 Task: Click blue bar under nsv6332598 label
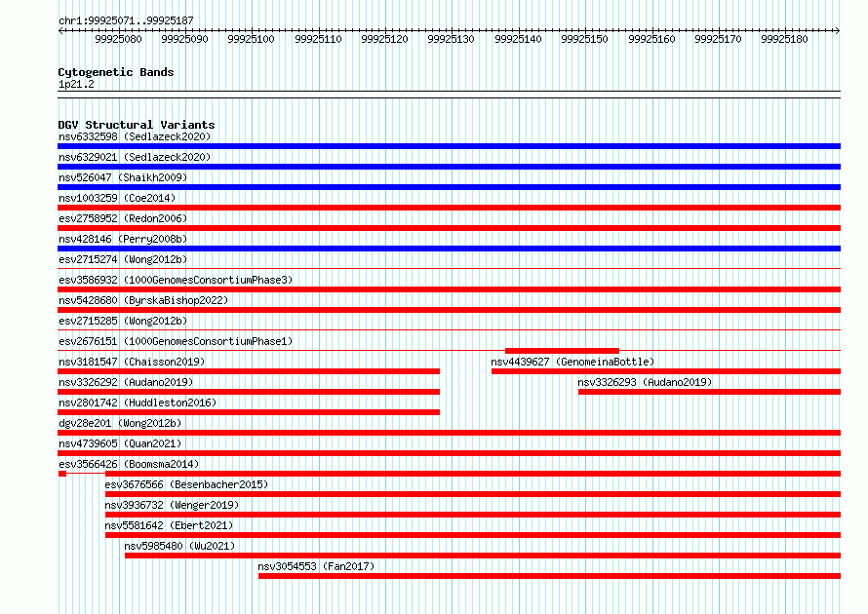click(x=449, y=146)
